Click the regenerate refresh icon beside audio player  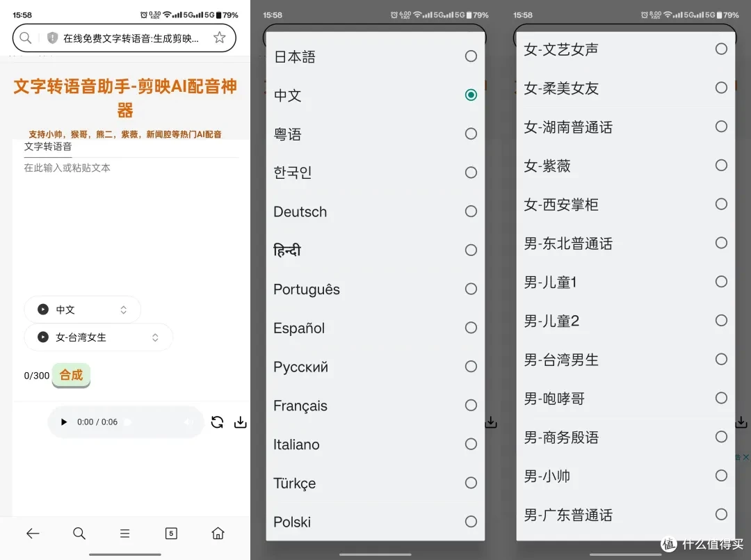217,422
